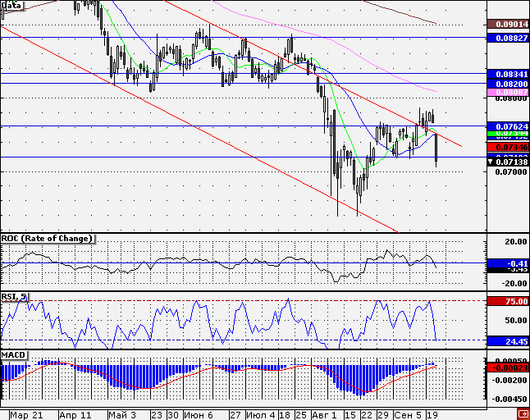Select the MACD indicator panel label

click(x=14, y=354)
